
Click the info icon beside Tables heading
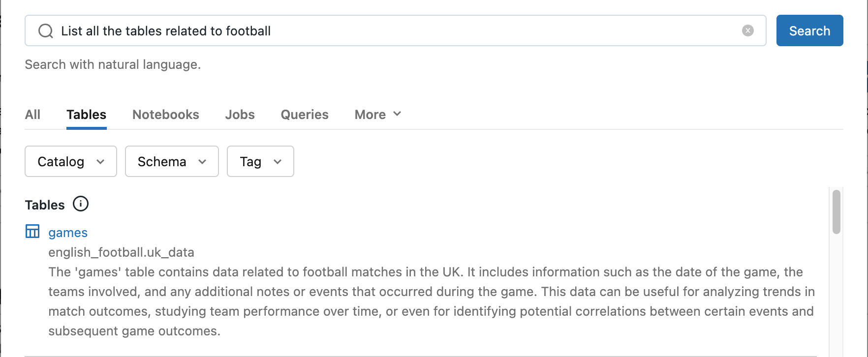(81, 204)
